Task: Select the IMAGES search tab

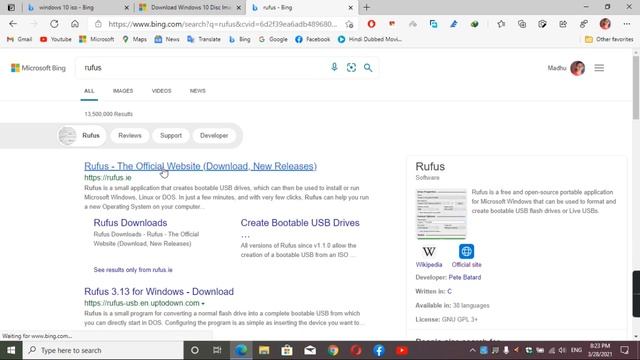Action: pos(123,91)
